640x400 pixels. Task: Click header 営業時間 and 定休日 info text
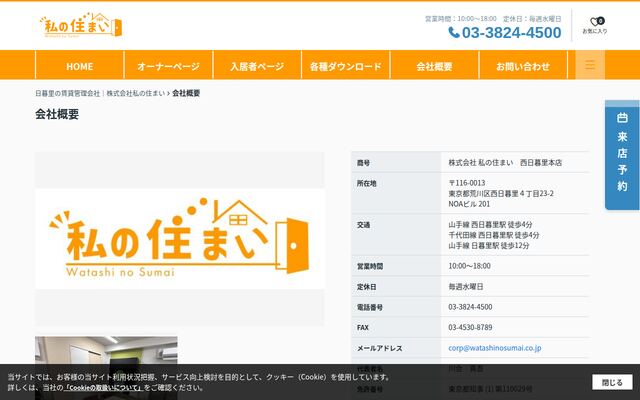coord(493,19)
